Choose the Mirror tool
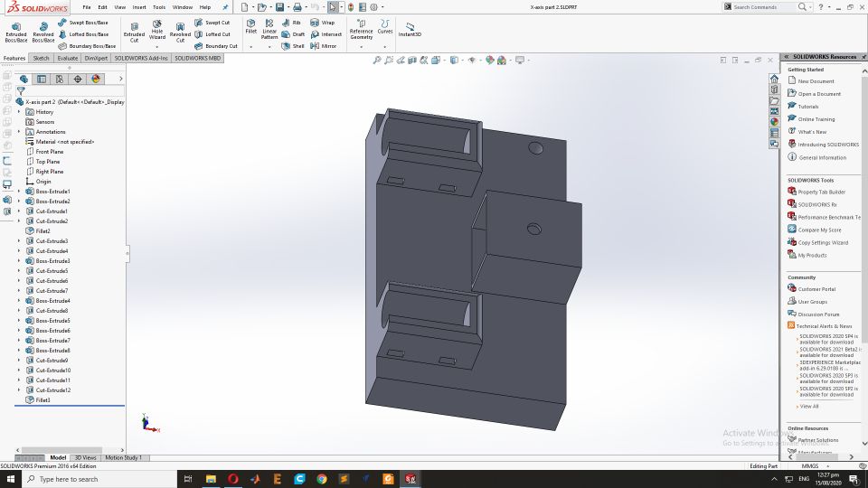The width and height of the screenshot is (868, 488). (324, 46)
